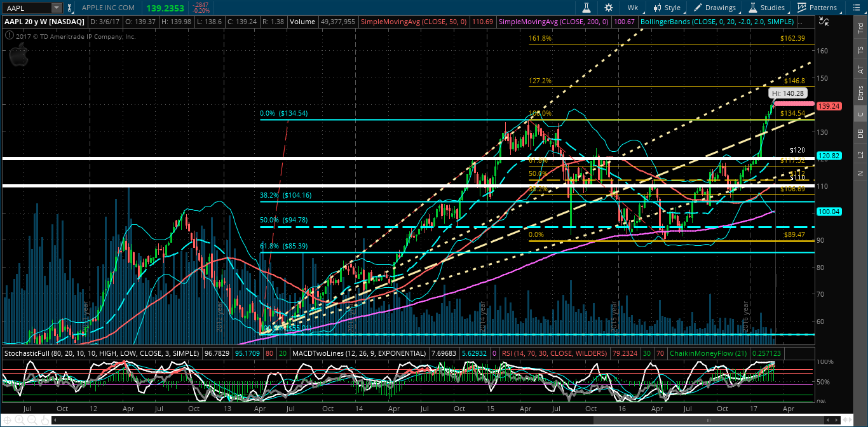Viewport: 868px width, 427px height.
Task: Click the AAPL symbol input field
Action: point(26,8)
